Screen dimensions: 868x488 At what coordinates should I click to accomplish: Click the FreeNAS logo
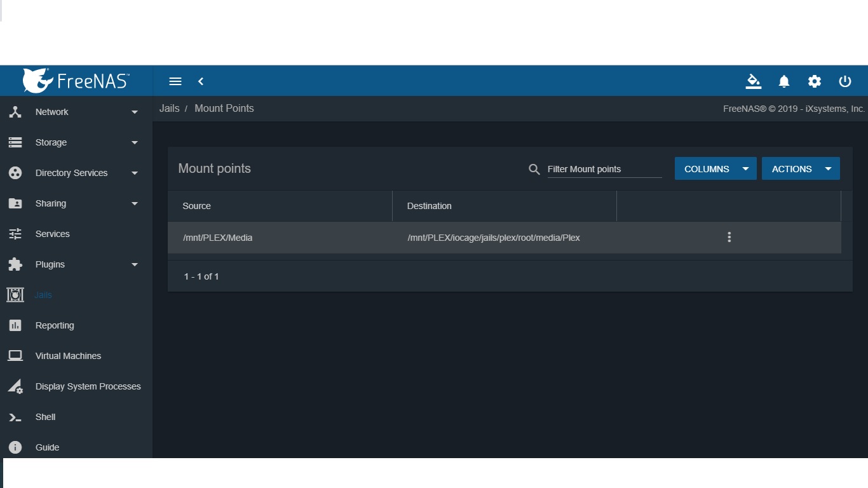[x=76, y=81]
